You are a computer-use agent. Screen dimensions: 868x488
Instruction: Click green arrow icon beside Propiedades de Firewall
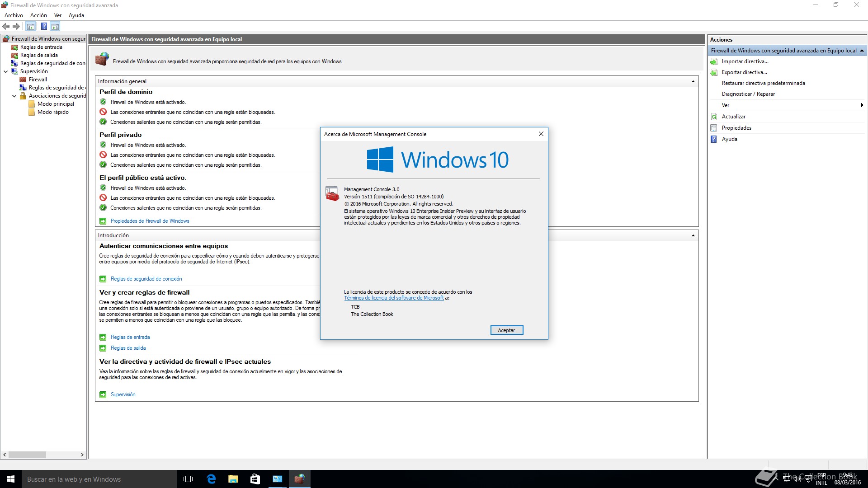tap(103, 221)
